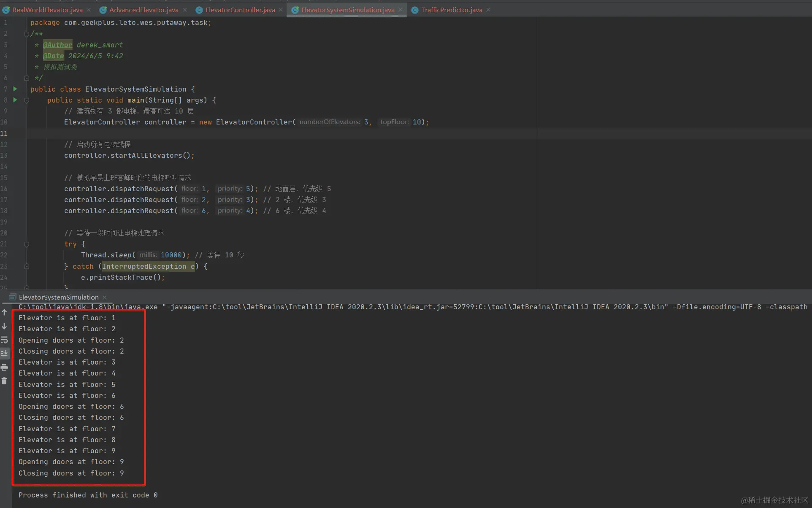Run the main method from its gutter arrow
This screenshot has width=812, height=508.
point(15,100)
